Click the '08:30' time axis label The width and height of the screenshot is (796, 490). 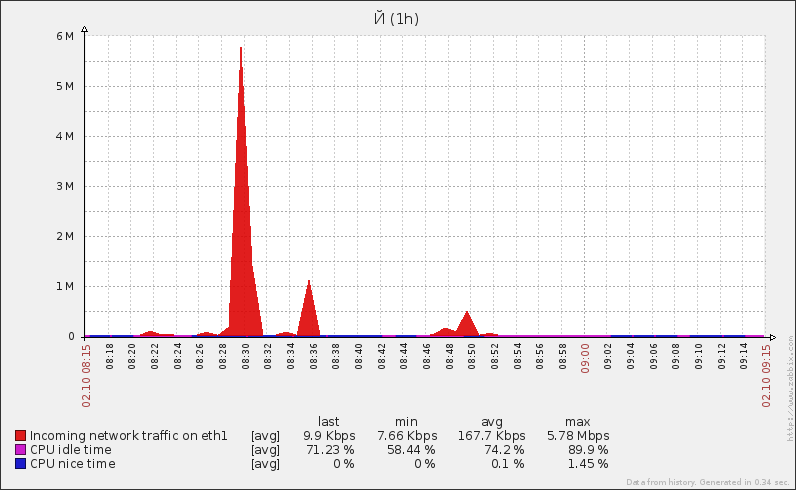245,356
